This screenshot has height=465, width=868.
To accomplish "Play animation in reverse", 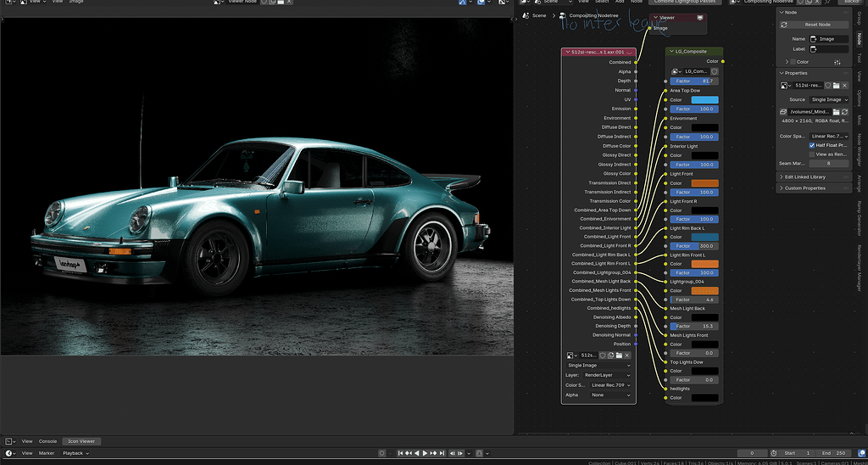I will 417,453.
